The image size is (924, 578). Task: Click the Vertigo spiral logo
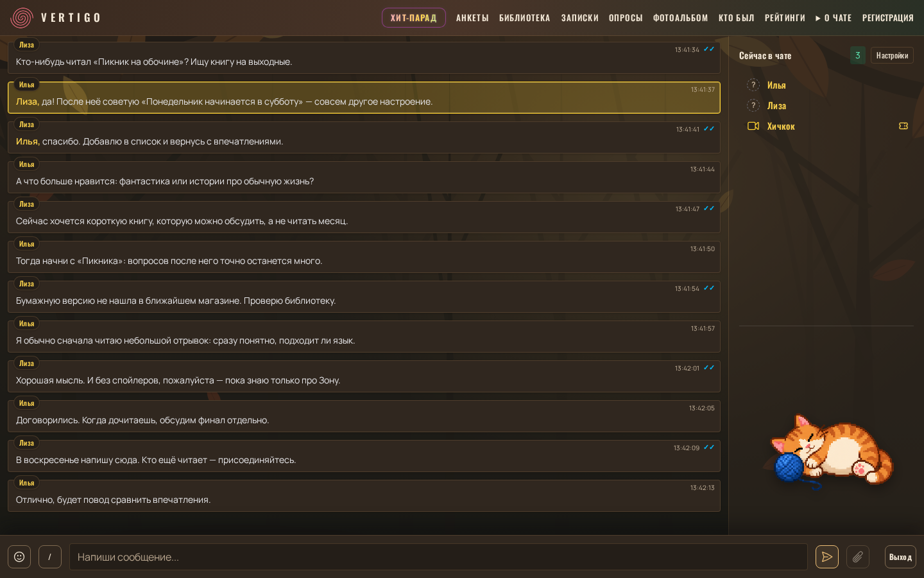(x=22, y=17)
